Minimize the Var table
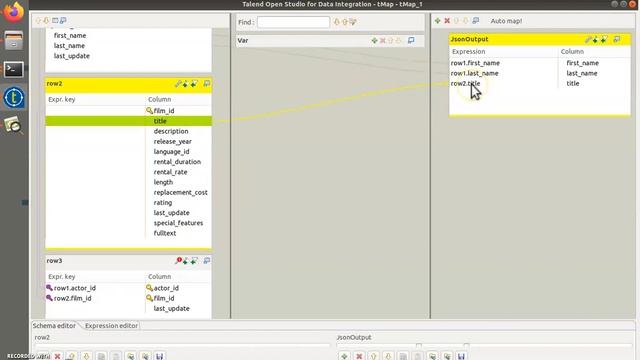The height and width of the screenshot is (360, 640). click(x=411, y=40)
